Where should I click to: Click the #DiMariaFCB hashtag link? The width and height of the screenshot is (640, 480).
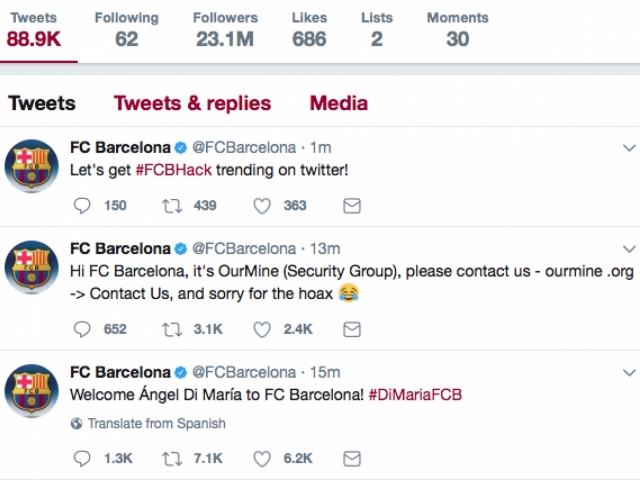pyautogui.click(x=414, y=395)
